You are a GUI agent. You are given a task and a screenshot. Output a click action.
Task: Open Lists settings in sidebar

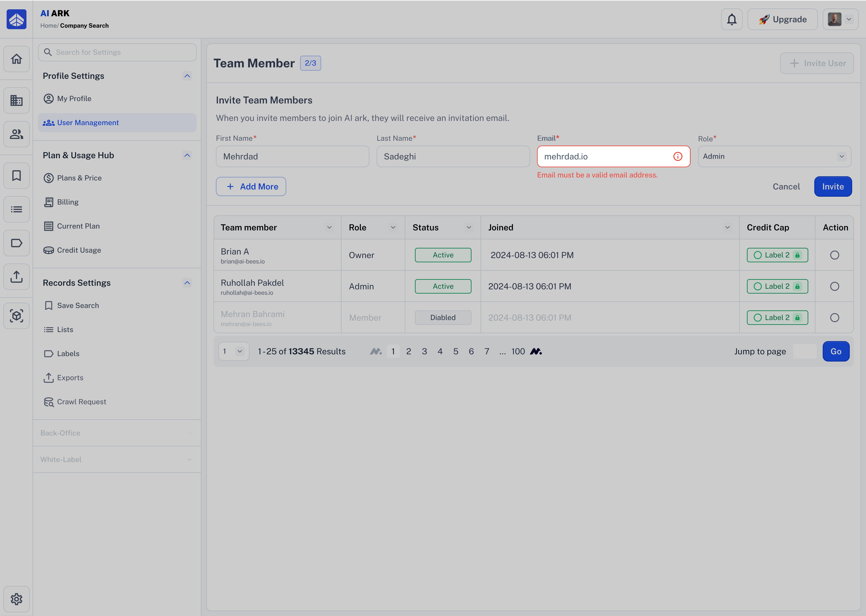click(117, 330)
